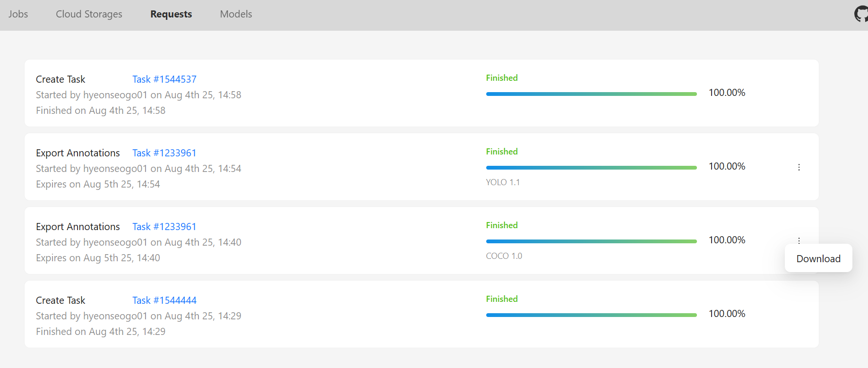Click progress bar of Task #1544537 request

(x=592, y=94)
